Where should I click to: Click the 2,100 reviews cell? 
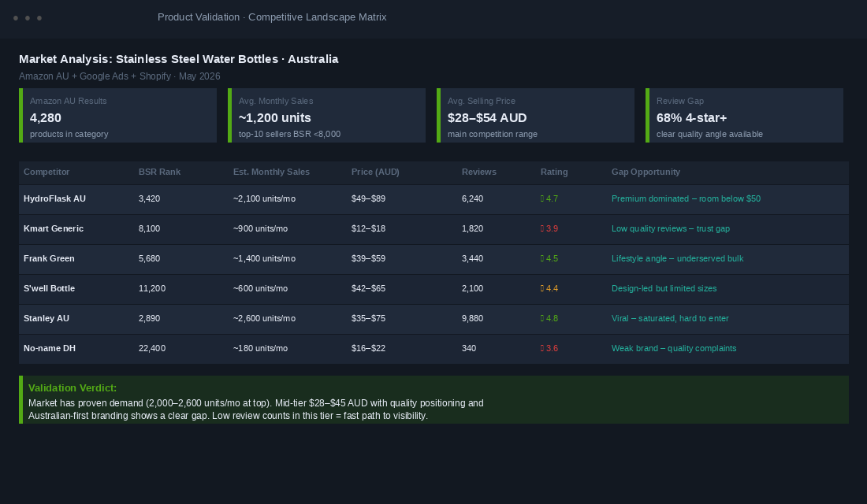click(473, 288)
